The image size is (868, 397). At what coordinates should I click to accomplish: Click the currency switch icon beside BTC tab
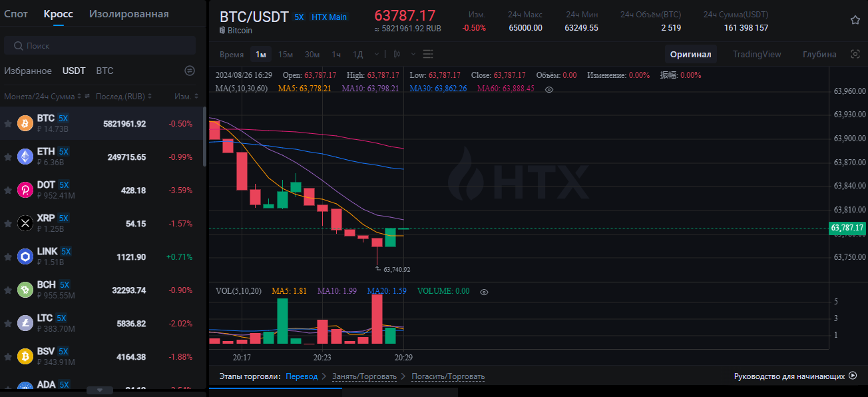point(190,71)
